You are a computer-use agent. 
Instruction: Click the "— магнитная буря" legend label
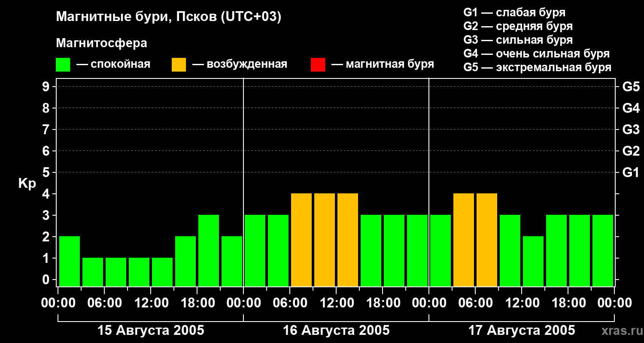coord(383,64)
